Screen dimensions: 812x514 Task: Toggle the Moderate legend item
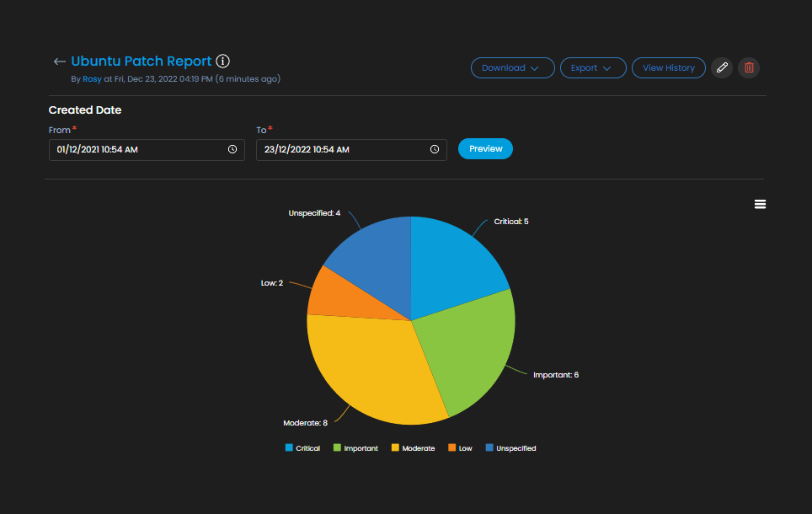[414, 448]
